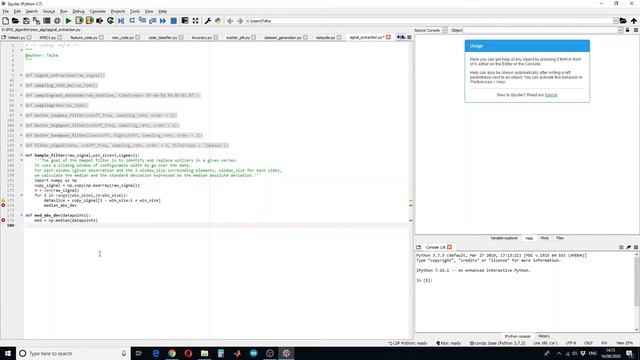
Task: Click the debugger step-return icon
Action: [153, 21]
